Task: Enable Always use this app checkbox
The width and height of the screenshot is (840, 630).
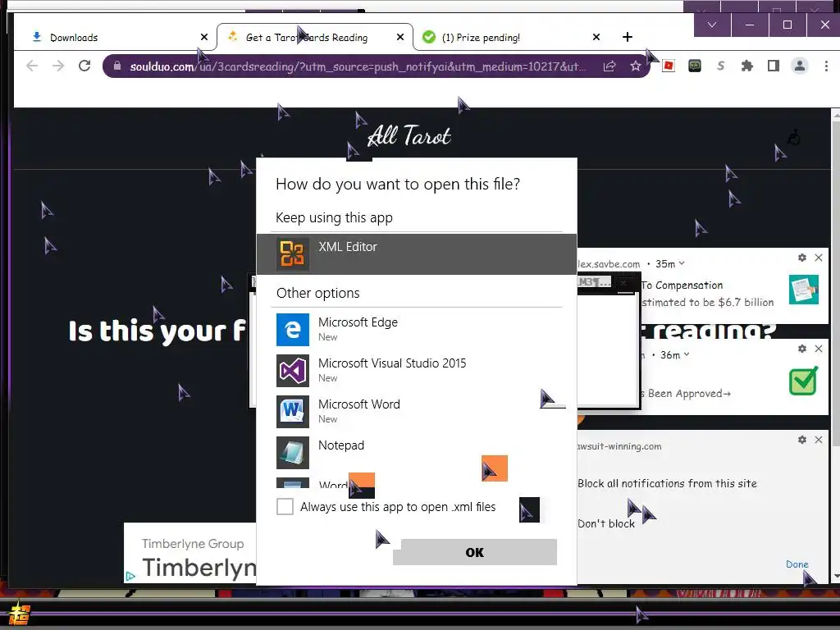Action: pos(285,506)
